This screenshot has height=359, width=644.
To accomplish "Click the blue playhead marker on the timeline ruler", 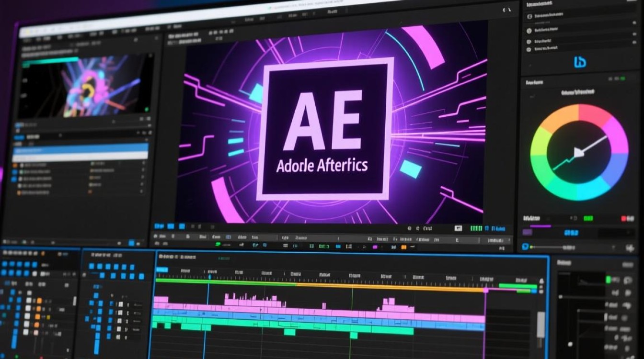I will [x=209, y=277].
